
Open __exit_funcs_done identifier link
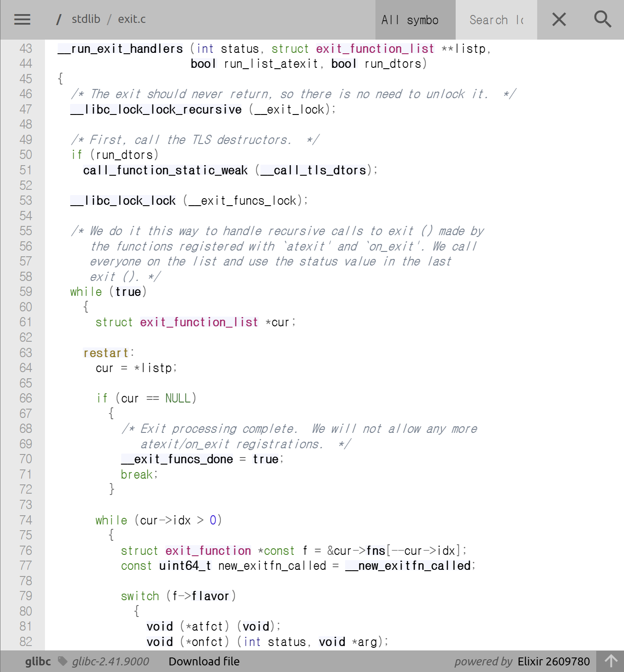[x=177, y=459]
